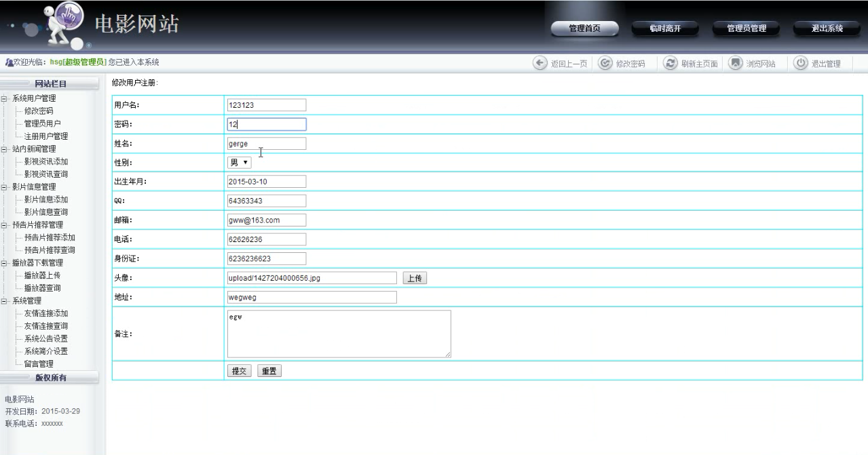Click the 网站栏目 sidebar header
Image resolution: width=868 pixels, height=455 pixels.
[x=51, y=83]
